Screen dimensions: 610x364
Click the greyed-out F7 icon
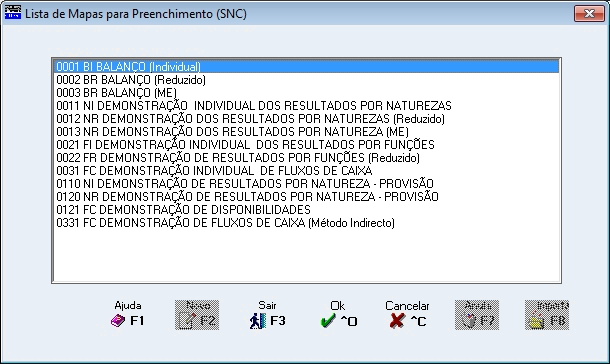coord(477,315)
